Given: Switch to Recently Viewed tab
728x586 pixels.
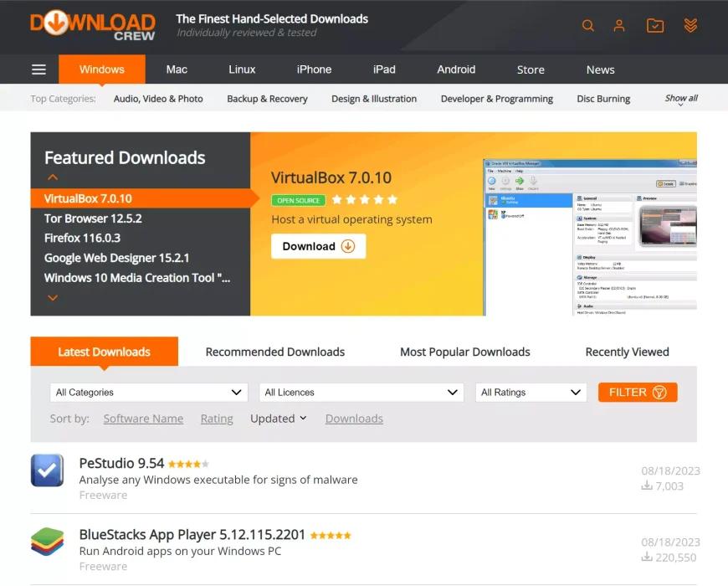Looking at the screenshot, I should point(627,352).
